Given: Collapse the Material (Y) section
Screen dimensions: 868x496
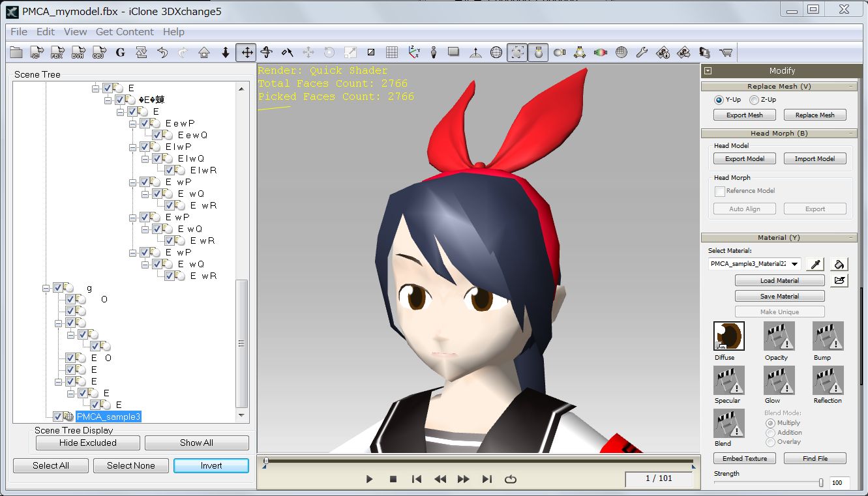Looking at the screenshot, I should click(x=851, y=237).
